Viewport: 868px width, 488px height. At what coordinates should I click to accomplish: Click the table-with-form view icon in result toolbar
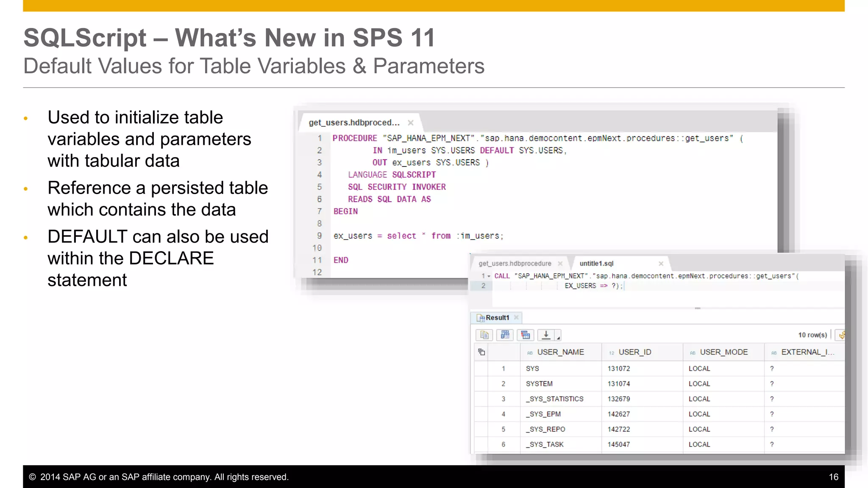click(505, 335)
